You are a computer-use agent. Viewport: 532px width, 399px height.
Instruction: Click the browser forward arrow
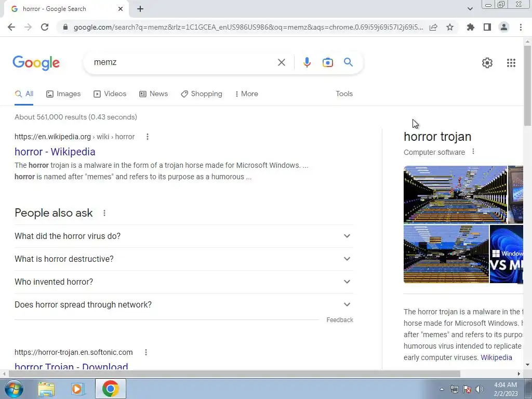(x=28, y=27)
